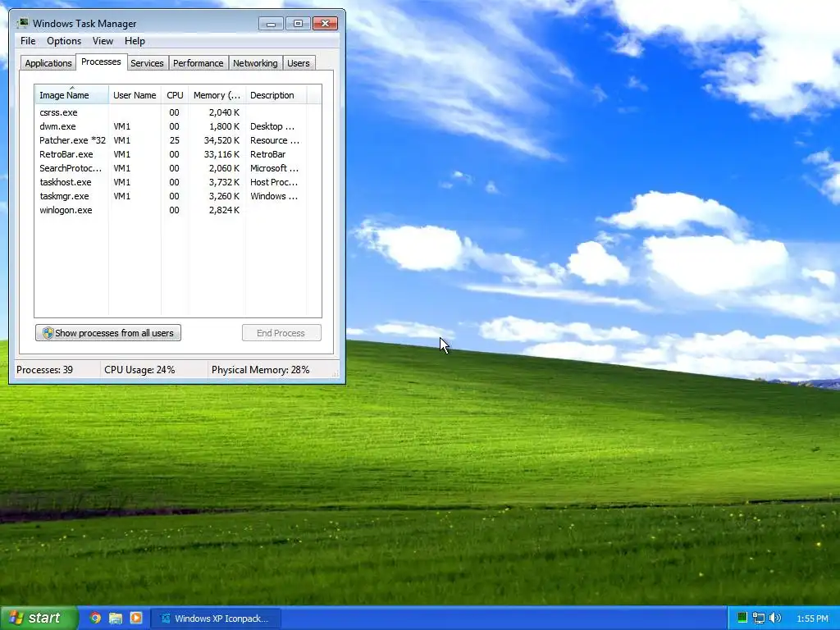The width and height of the screenshot is (840, 630).
Task: Select the taskhost.exe process
Action: (x=178, y=182)
